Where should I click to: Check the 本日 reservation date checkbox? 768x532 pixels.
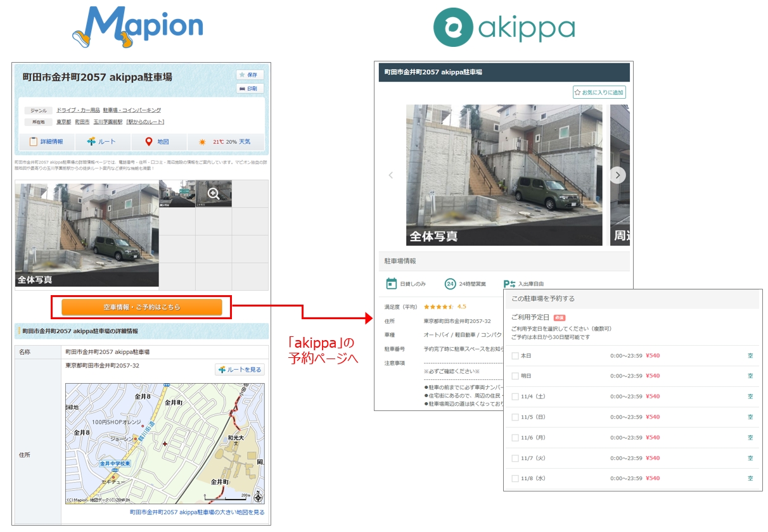point(515,356)
